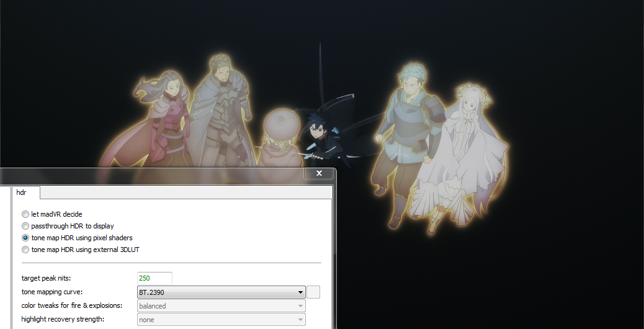
Task: Open color tweaks for fire & explosions dropdown
Action: point(221,306)
